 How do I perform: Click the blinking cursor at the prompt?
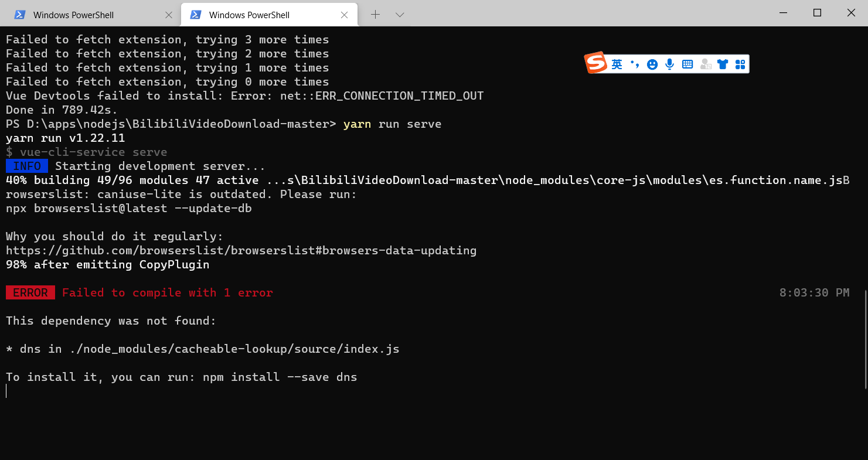point(6,391)
